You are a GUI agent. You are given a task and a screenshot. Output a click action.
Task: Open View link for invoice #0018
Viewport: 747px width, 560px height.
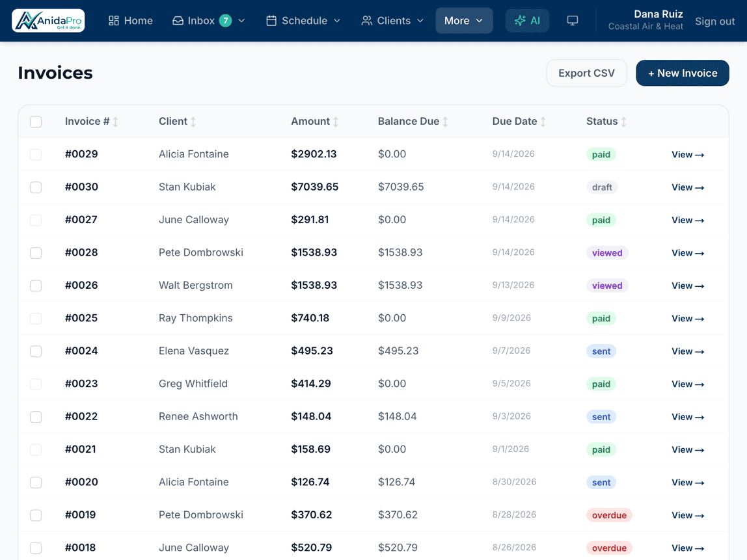(x=688, y=548)
